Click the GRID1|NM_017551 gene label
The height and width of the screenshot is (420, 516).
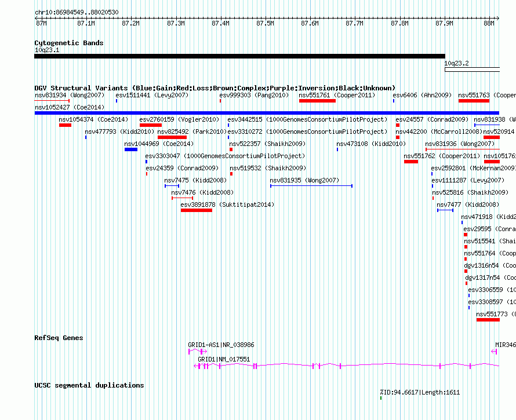coord(224,359)
